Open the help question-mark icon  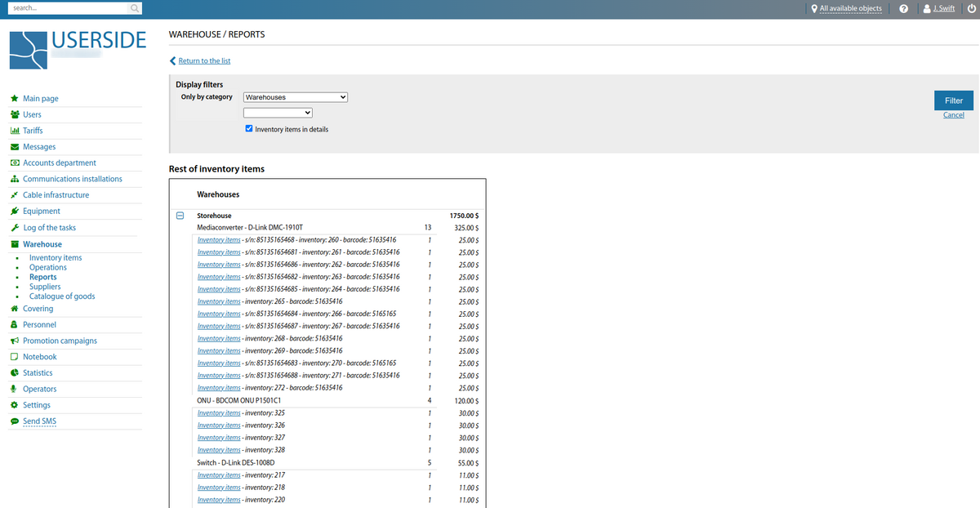coord(903,8)
